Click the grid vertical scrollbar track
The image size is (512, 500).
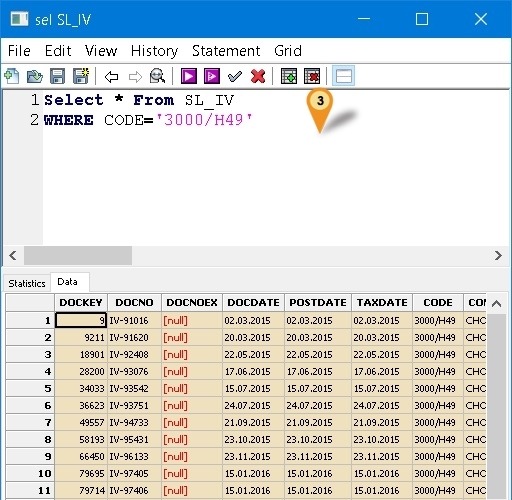[x=496, y=405]
